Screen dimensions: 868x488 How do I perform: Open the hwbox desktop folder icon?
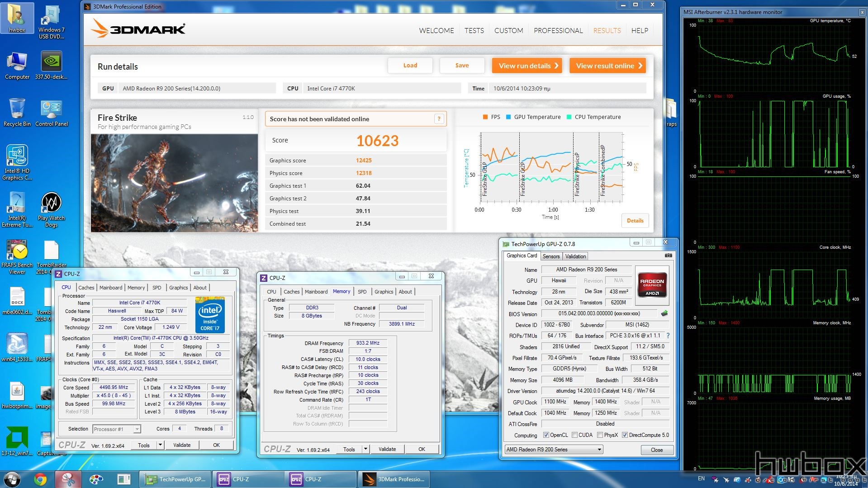(17, 19)
